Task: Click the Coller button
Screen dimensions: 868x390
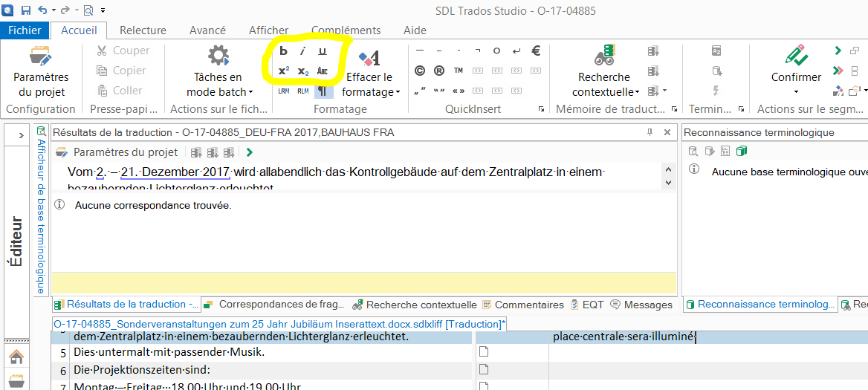Action: coord(119,91)
